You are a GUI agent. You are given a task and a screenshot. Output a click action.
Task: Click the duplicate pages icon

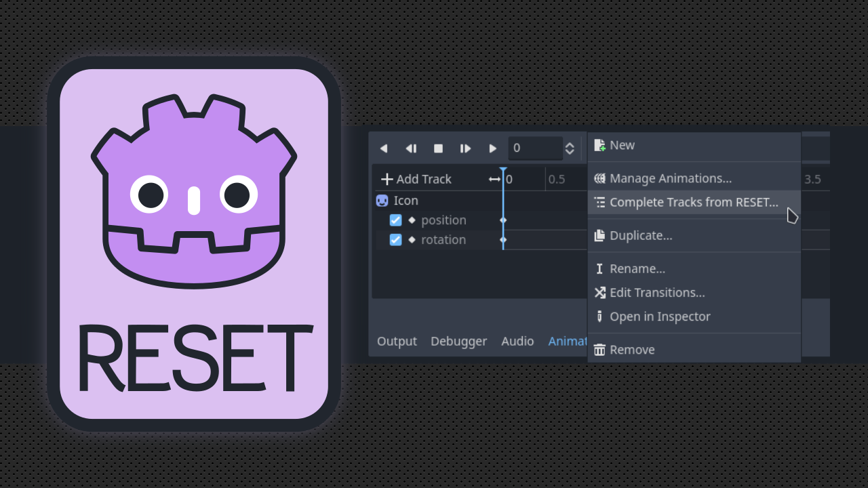pyautogui.click(x=599, y=235)
